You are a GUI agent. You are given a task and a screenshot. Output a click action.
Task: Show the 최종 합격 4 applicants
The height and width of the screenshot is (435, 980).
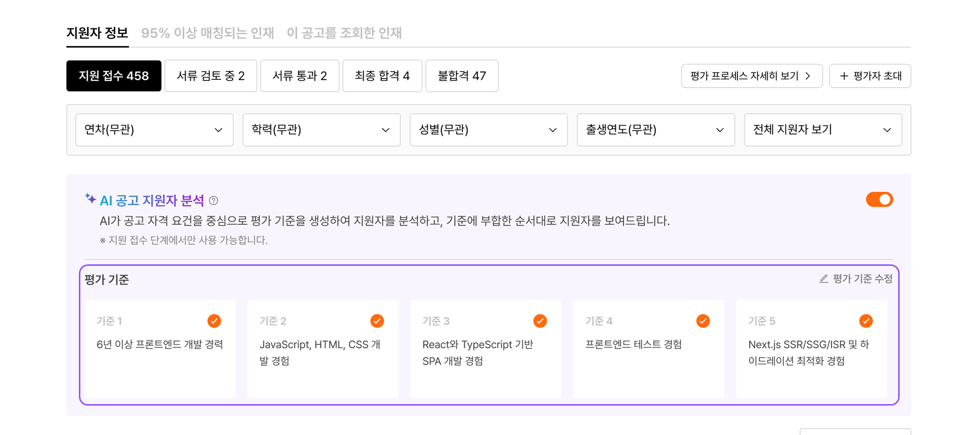point(382,76)
